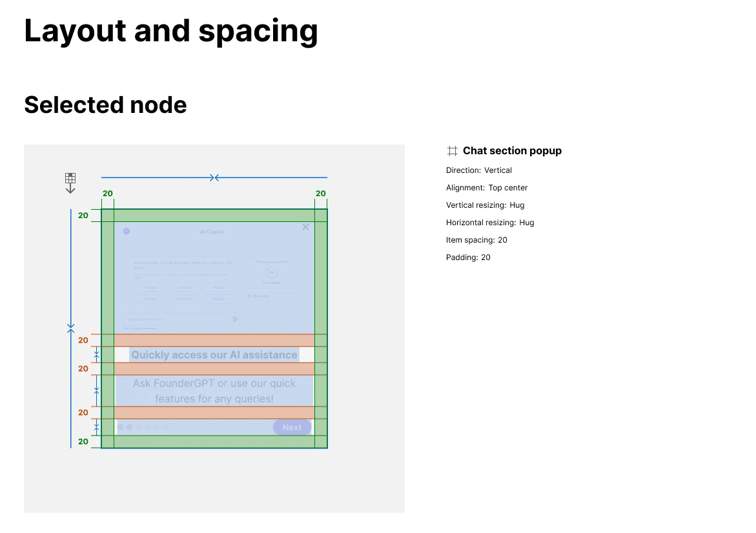This screenshot has width=756, height=533.
Task: Click 'Ask FounderGPT or use our quick' text
Action: pos(214,383)
